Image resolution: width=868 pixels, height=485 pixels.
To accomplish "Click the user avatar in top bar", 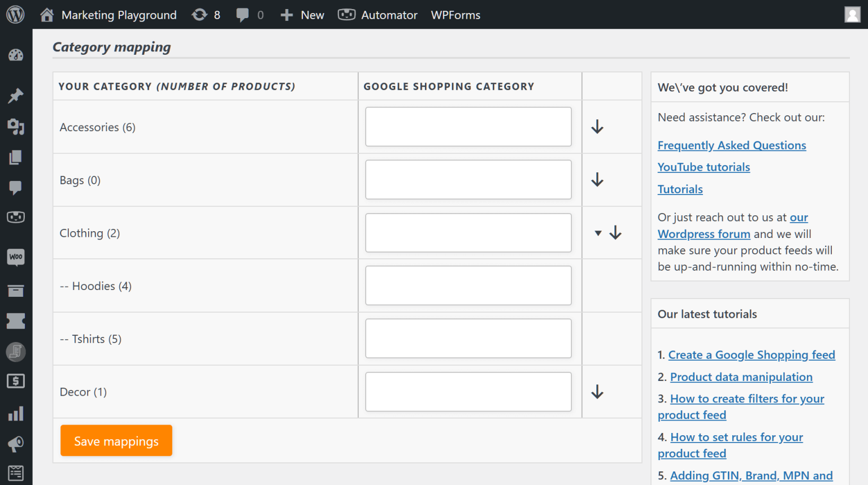I will (852, 14).
